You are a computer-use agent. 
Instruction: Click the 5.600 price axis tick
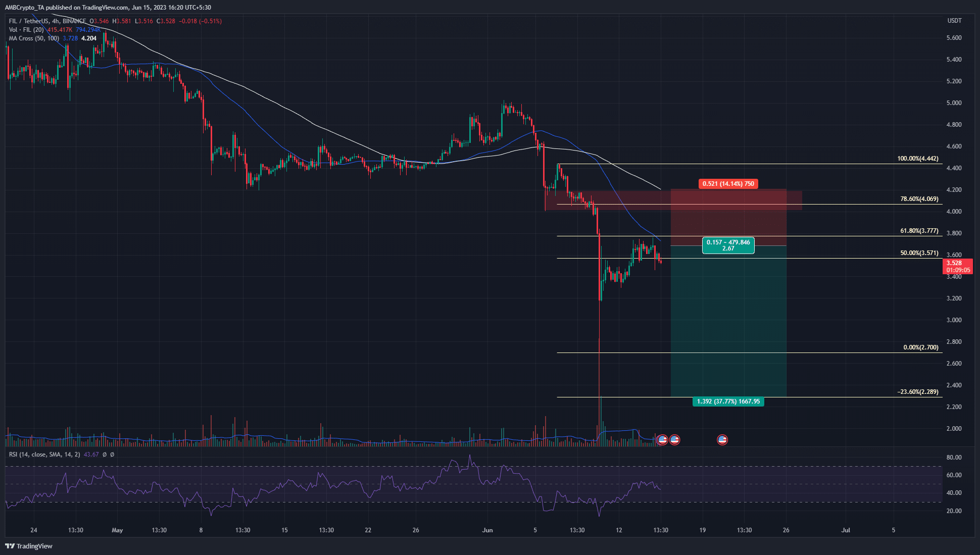(x=954, y=38)
